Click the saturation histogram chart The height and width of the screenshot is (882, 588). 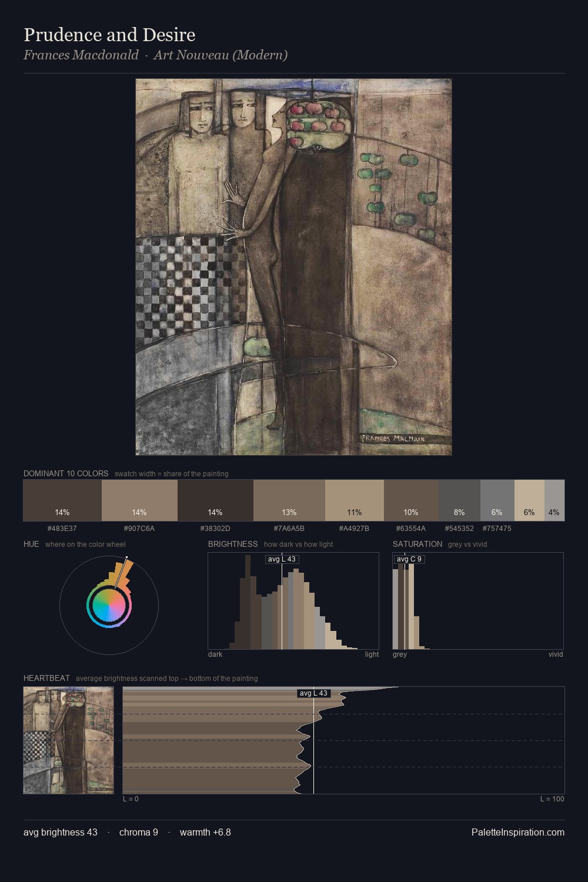point(478,601)
